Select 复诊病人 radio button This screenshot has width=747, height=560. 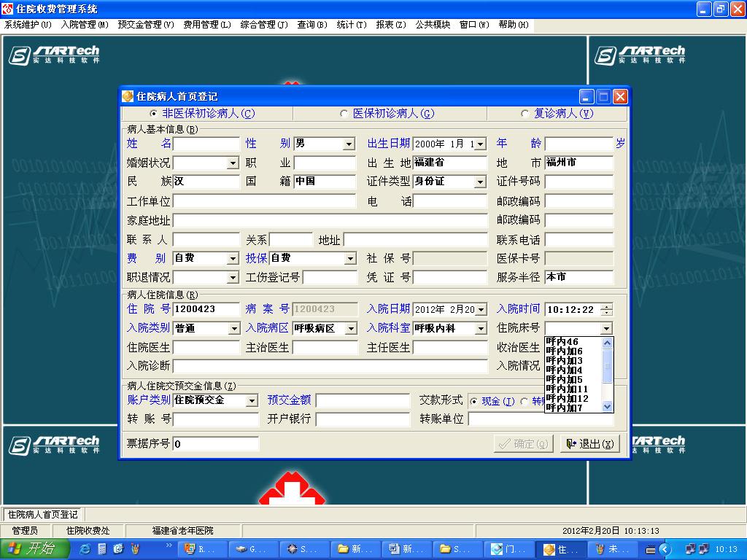525,113
